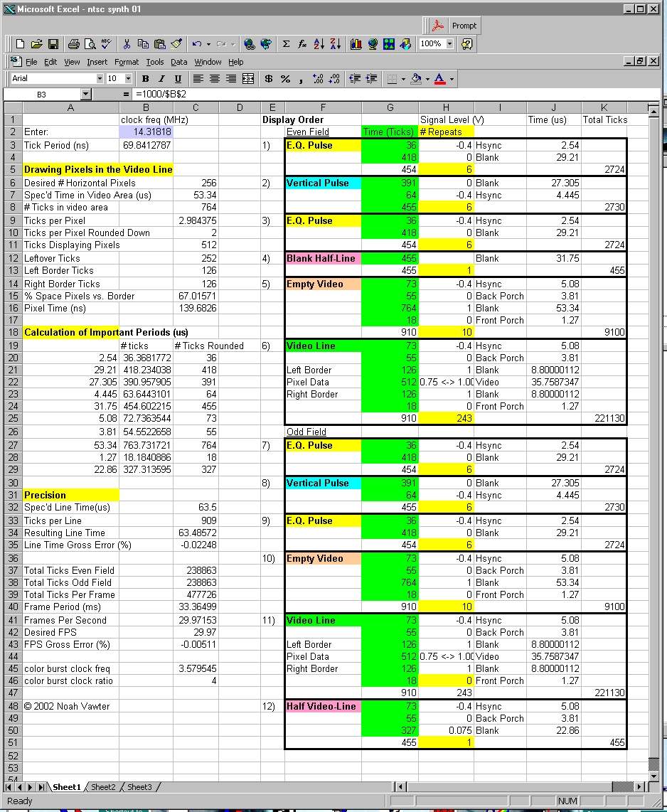Toggle Underline formatting
The width and height of the screenshot is (667, 812).
178,79
